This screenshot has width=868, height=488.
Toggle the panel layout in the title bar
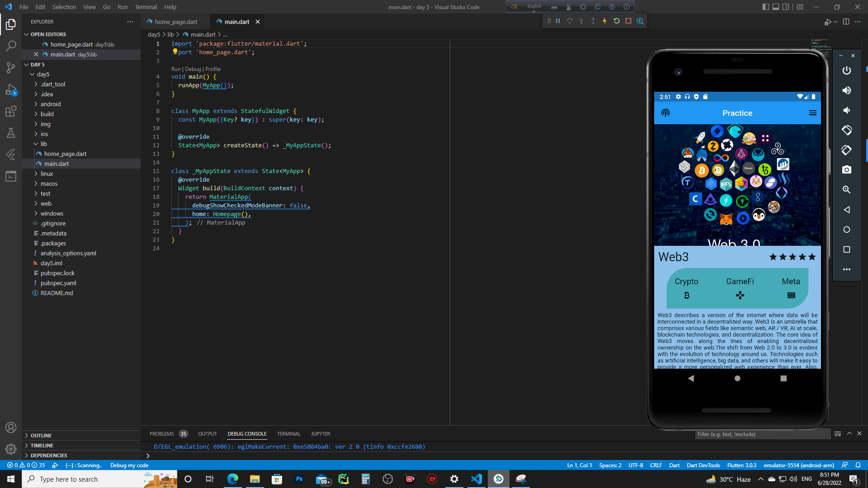776,7
